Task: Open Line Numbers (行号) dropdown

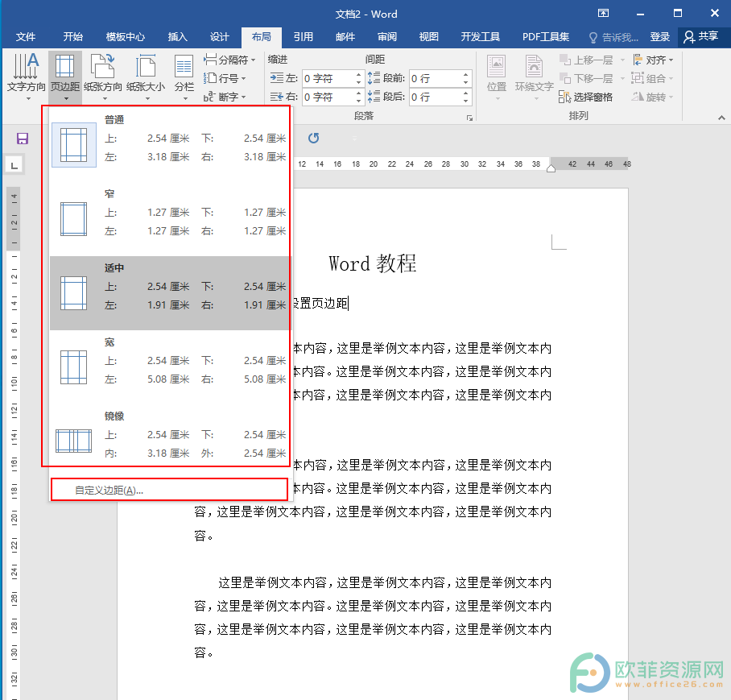Action: click(225, 78)
